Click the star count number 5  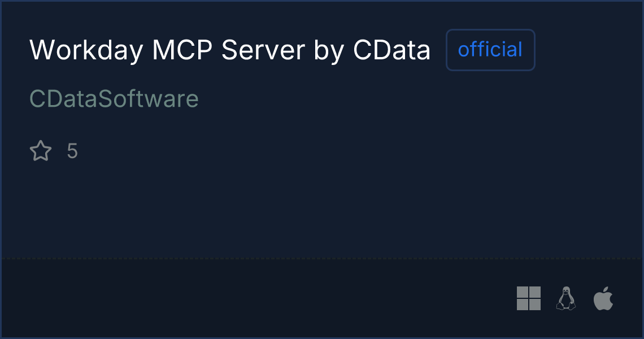[72, 151]
